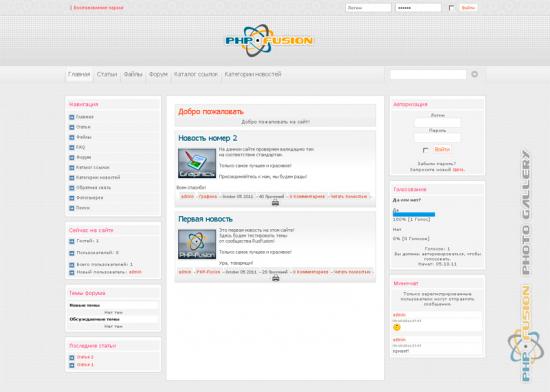Click the Логин field in Авторизация panel
The height and width of the screenshot is (392, 550).
tap(437, 123)
